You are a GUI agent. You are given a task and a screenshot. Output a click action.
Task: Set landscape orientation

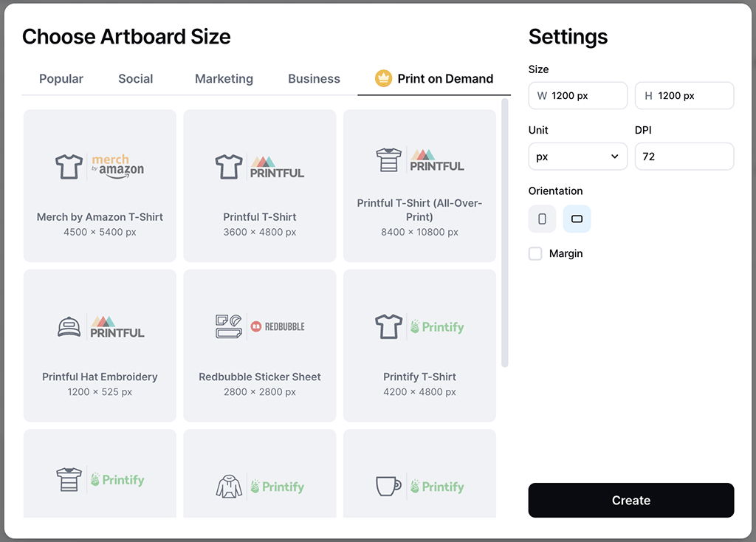(x=577, y=219)
